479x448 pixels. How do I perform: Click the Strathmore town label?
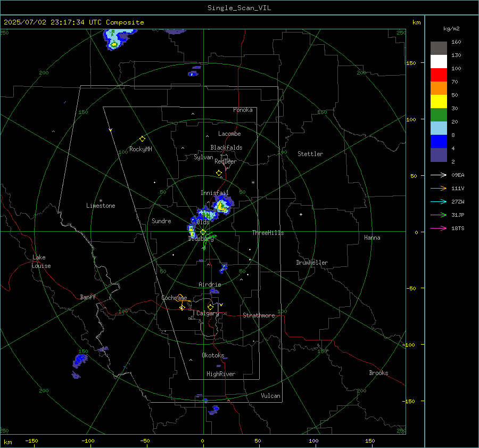[x=259, y=315]
